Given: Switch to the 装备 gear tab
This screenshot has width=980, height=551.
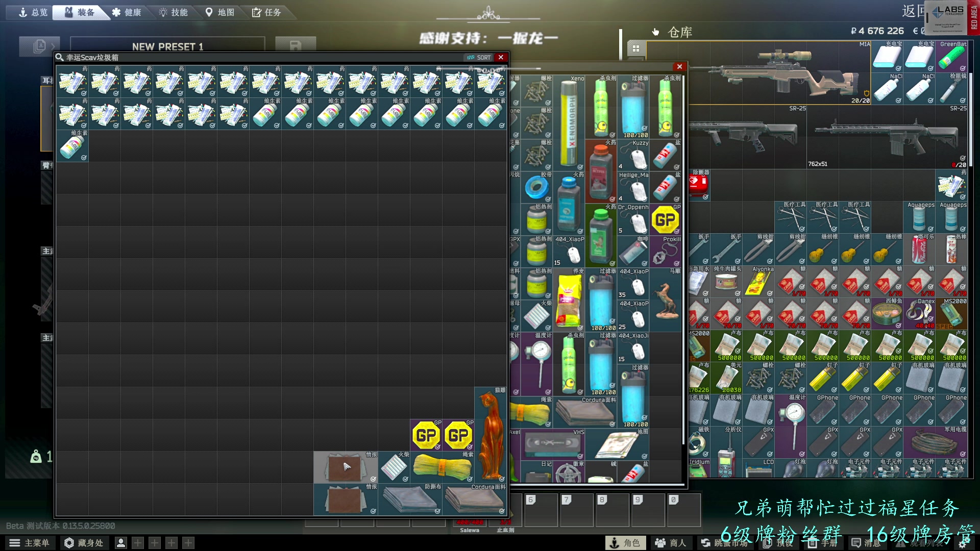Looking at the screenshot, I should click(x=80, y=12).
